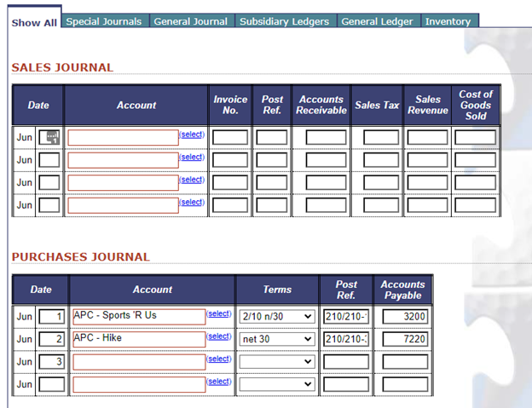Image resolution: width=532 pixels, height=408 pixels.
Task: Click Accounts Payable field in last purchases row
Action: tap(405, 384)
